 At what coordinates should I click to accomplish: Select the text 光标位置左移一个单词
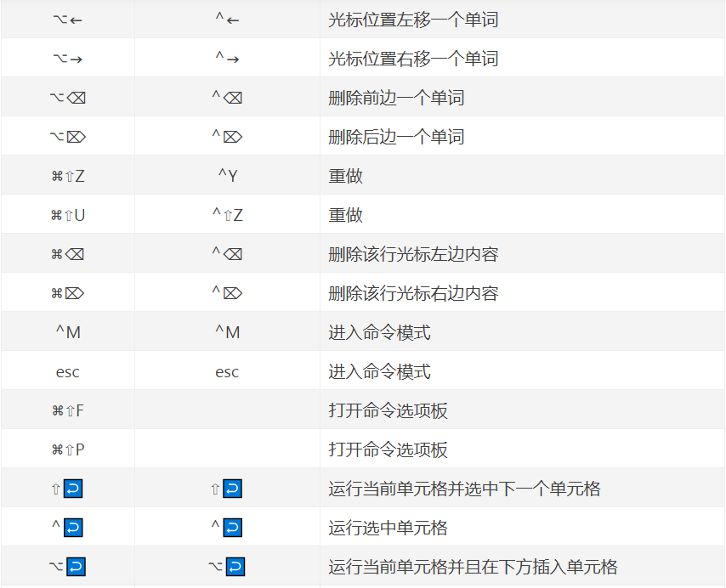[413, 20]
